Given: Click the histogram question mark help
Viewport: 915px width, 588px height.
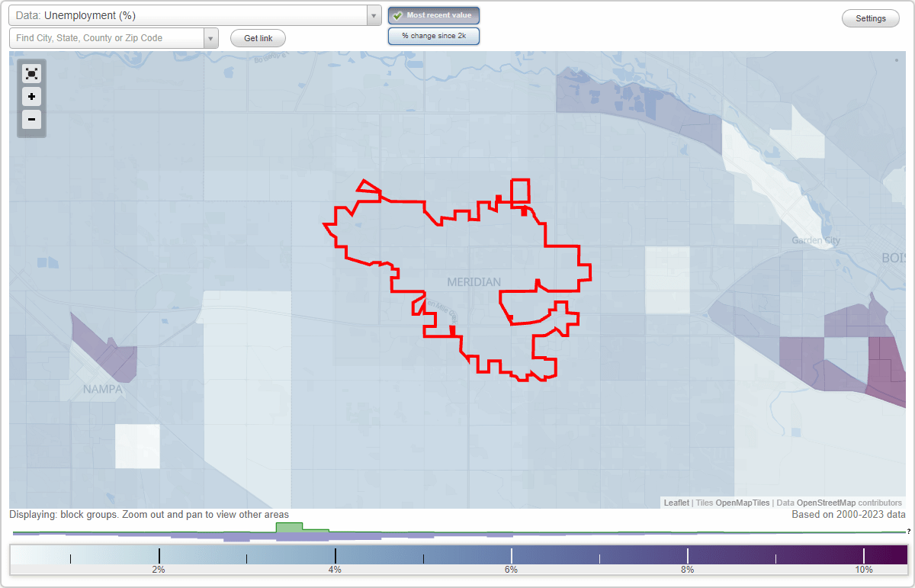Looking at the screenshot, I should pos(908,532).
